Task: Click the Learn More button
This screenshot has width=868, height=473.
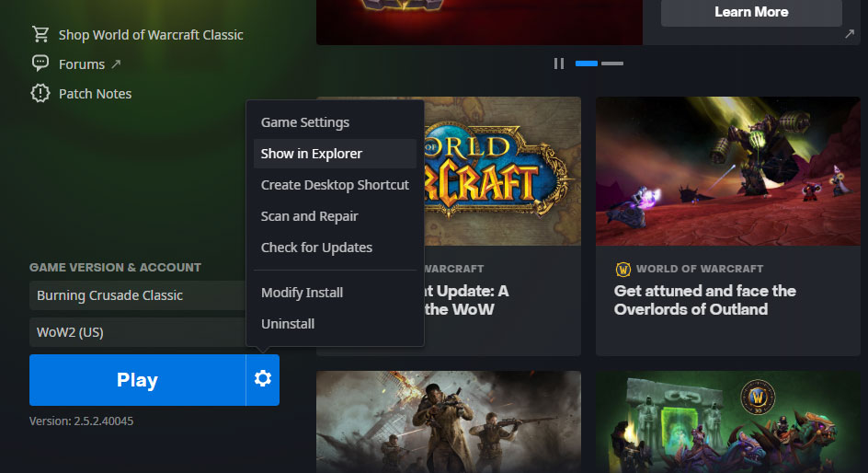Action: (x=751, y=12)
